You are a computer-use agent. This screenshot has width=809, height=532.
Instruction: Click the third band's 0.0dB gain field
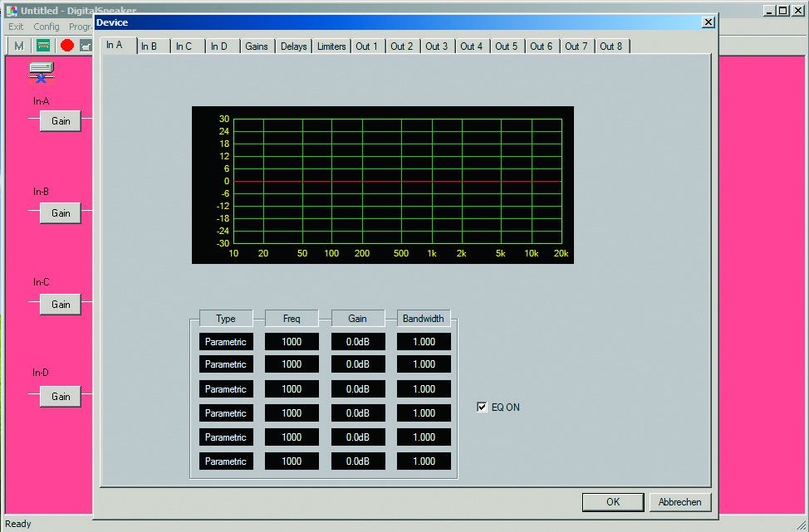point(358,389)
